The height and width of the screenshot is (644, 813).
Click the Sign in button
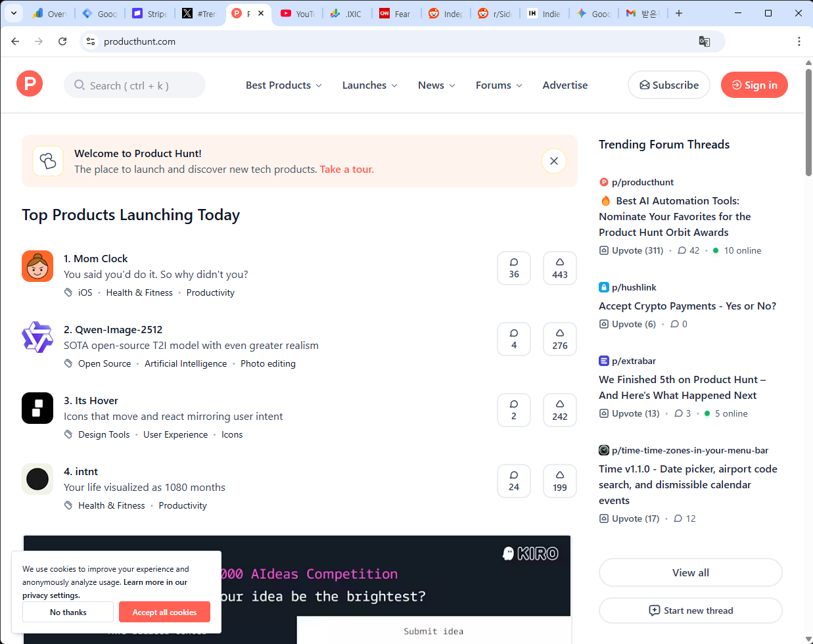[x=754, y=85]
